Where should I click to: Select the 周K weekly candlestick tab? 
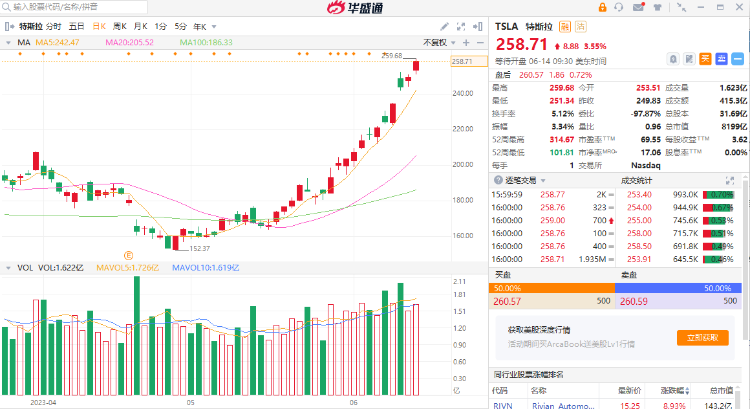tap(120, 26)
